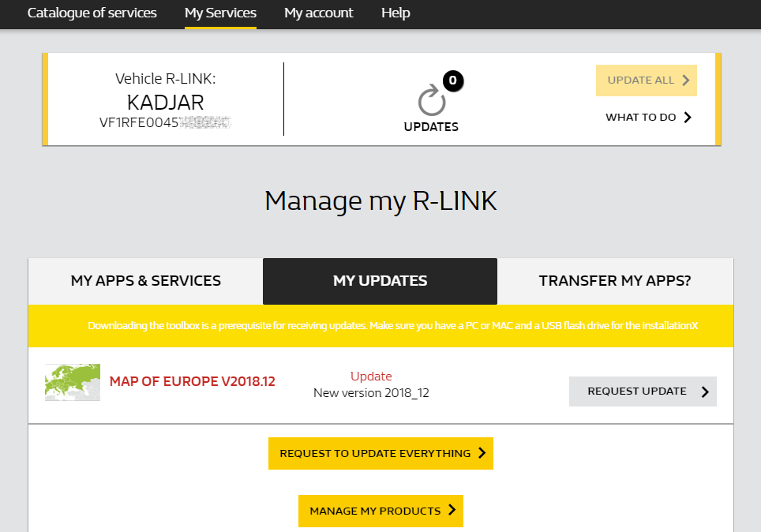The image size is (761, 532).
Task: Click the red 'Update' status text
Action: click(x=371, y=377)
